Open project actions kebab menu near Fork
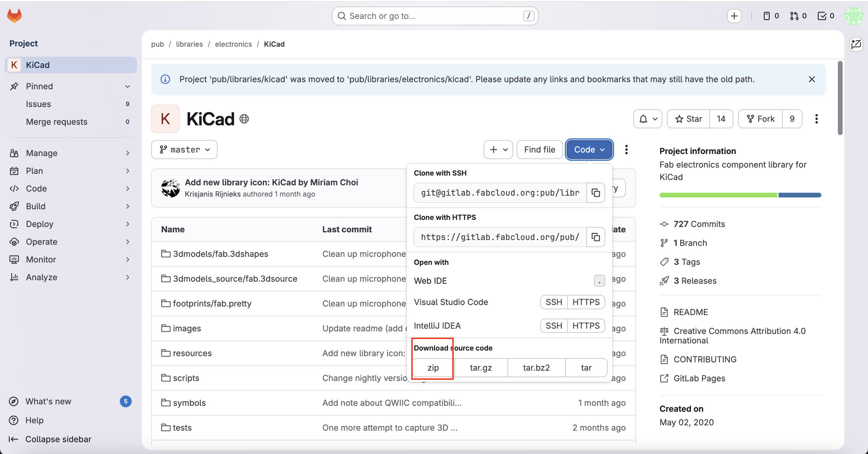 816,119
